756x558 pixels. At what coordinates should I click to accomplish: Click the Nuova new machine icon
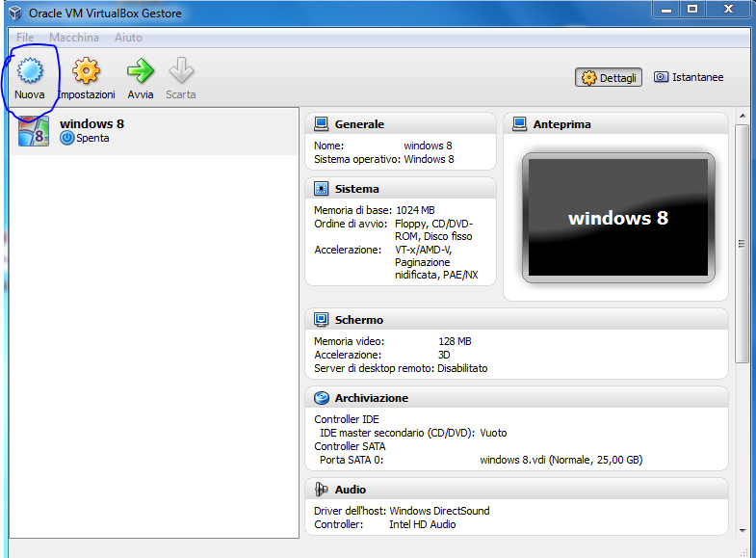point(30,72)
